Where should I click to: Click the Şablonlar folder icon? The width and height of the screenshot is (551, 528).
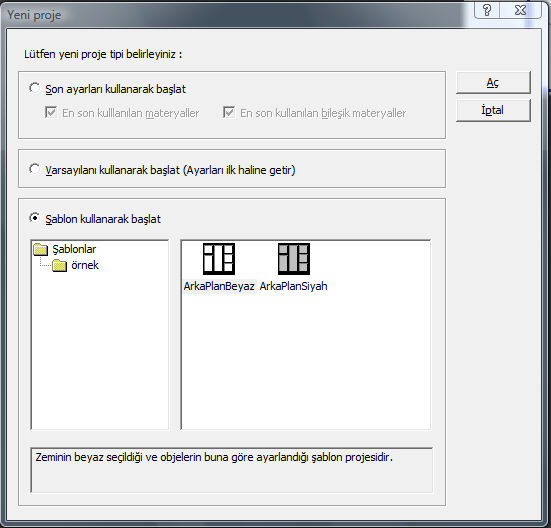pos(41,250)
